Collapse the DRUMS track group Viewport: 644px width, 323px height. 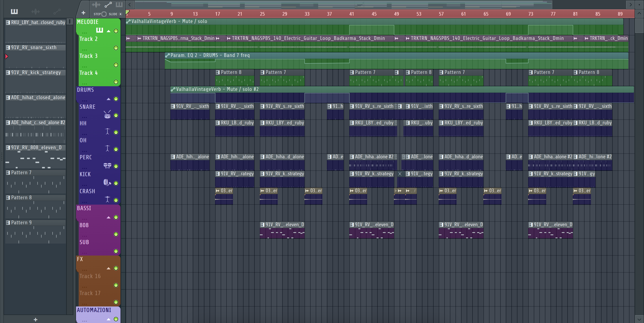(x=108, y=99)
